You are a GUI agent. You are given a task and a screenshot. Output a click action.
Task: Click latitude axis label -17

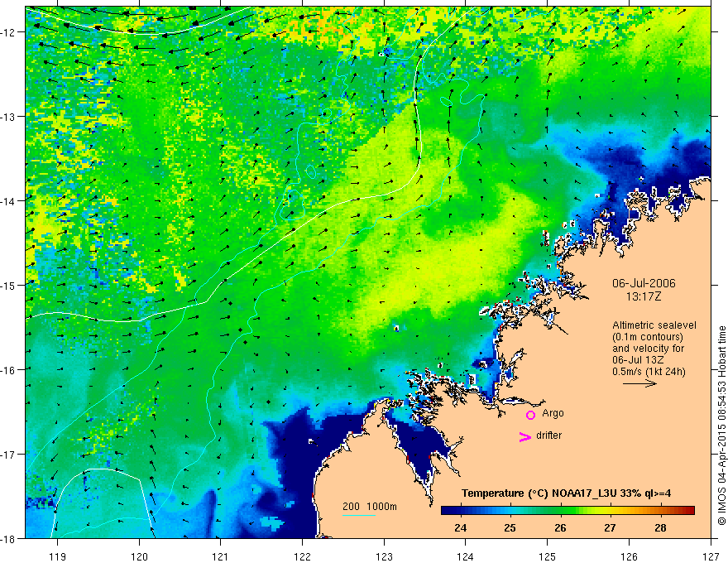tap(9, 455)
